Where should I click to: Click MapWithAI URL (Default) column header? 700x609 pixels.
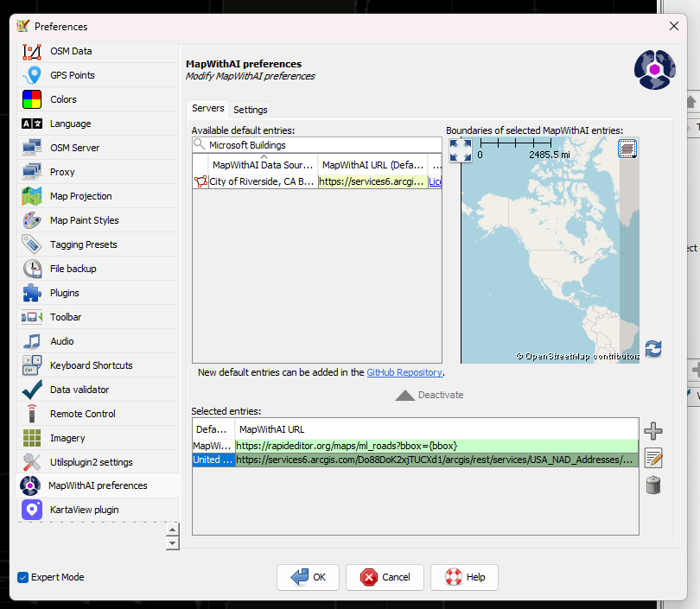pos(372,165)
